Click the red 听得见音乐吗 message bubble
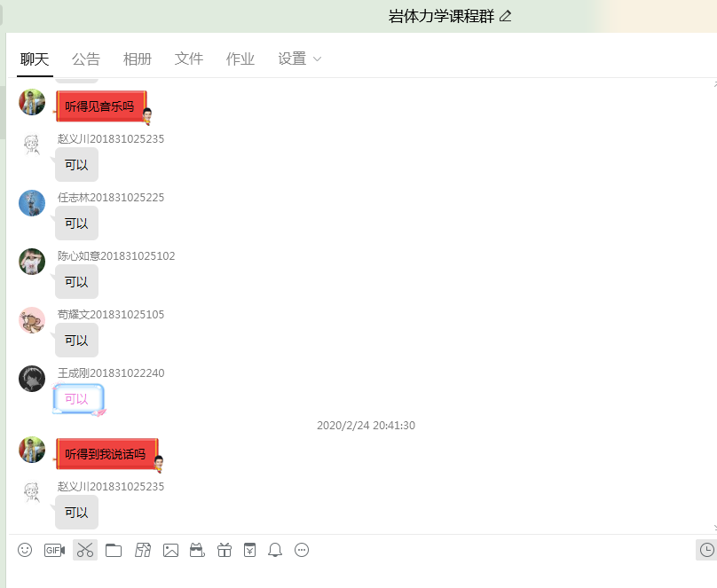Screen dimensions: 717x588 point(101,106)
